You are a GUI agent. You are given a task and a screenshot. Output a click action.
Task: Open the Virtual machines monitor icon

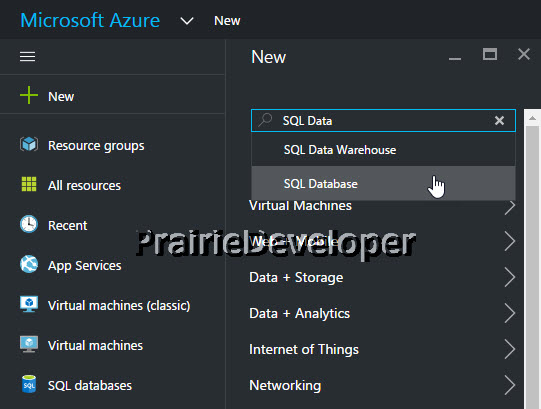click(x=29, y=344)
